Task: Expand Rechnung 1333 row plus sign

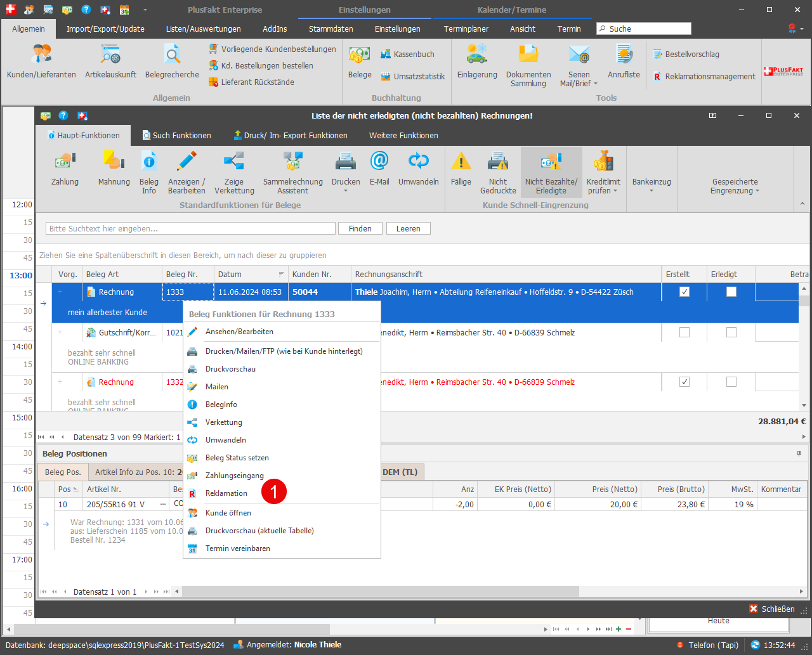Action: [60, 292]
